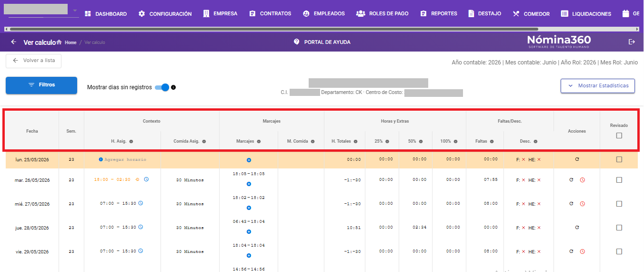Open the company selector dropdown arrow
Viewport: 644px width, 272px height.
tap(75, 10)
